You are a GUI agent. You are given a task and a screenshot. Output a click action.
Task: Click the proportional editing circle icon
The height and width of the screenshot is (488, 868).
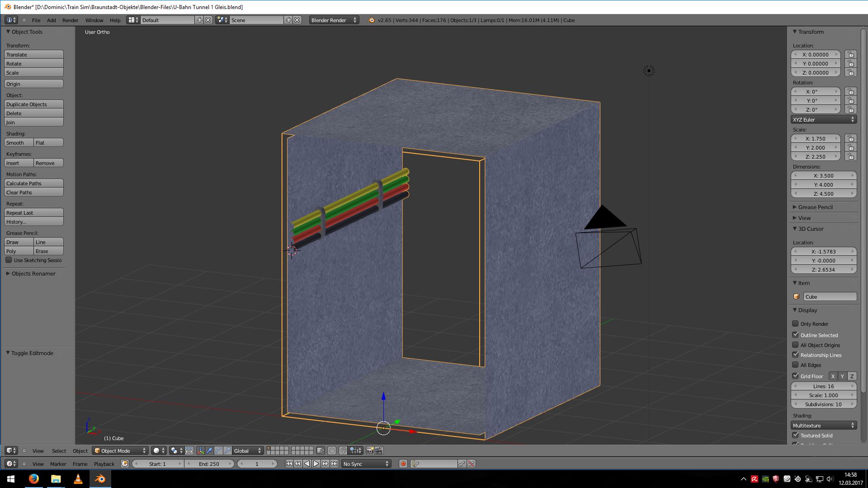(332, 450)
